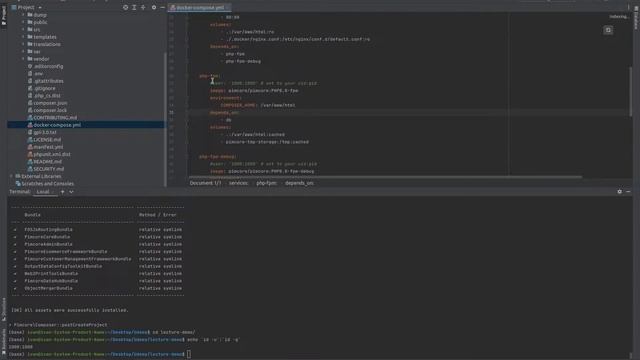
Task: Expand External Libraries node
Action: [11, 176]
